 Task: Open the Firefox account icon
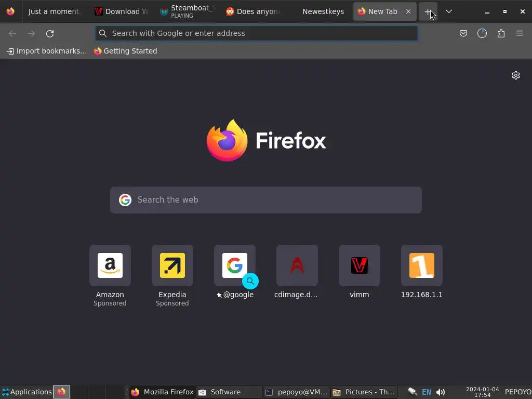pos(482,33)
